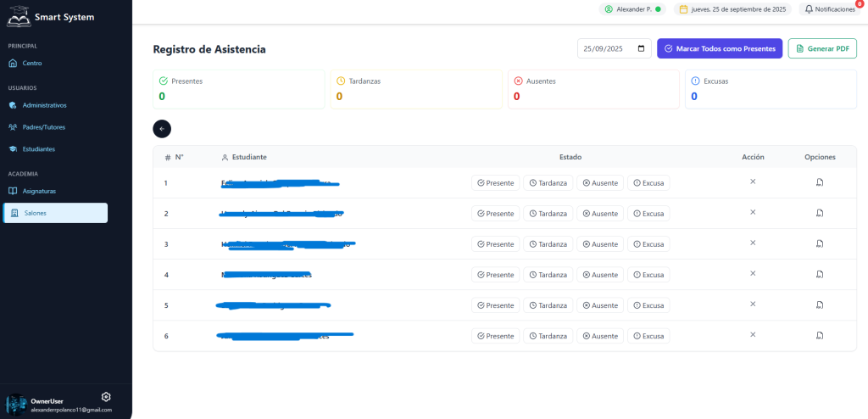
Task: Open Asignaturas in the sidebar
Action: point(39,191)
